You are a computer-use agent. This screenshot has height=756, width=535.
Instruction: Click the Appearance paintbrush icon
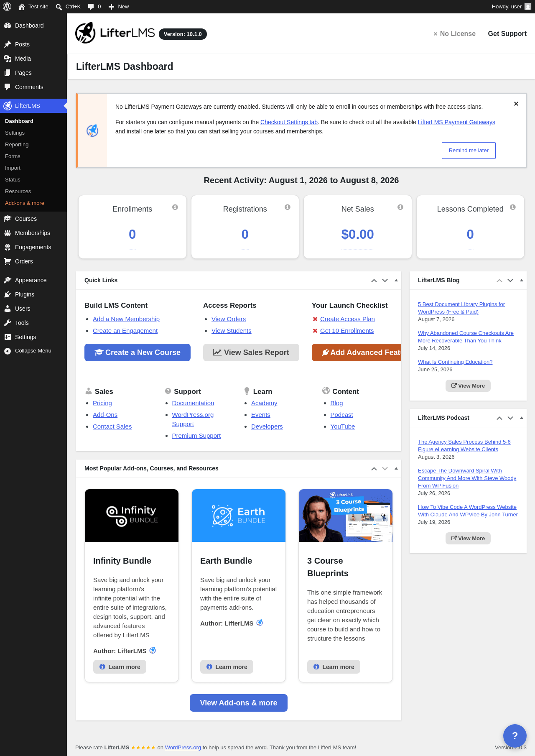click(8, 280)
